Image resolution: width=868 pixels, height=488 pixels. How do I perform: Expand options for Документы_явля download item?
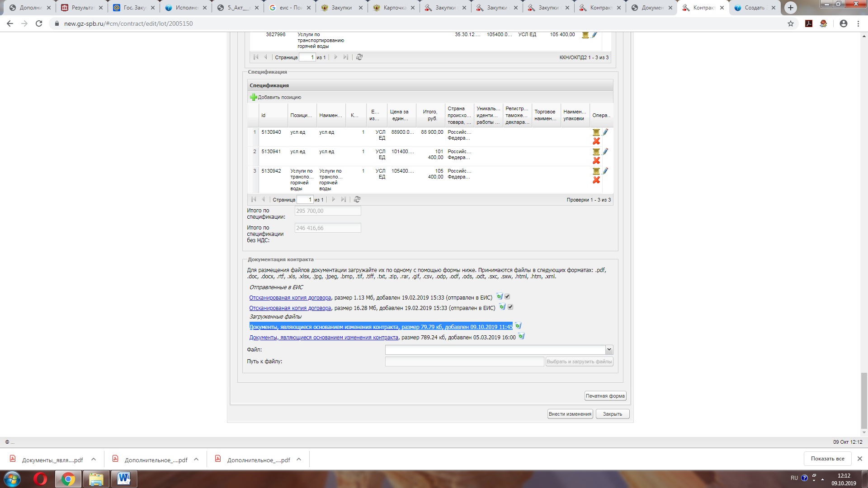pyautogui.click(x=94, y=460)
